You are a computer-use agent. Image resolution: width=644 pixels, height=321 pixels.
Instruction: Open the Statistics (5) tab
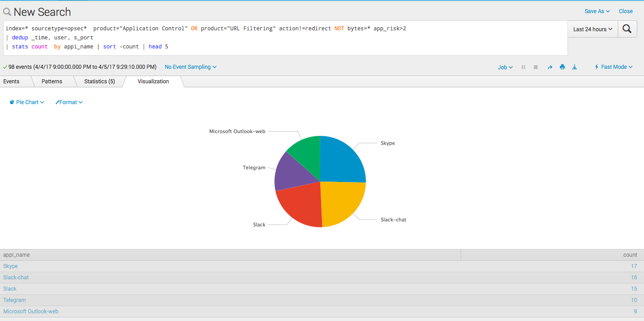tap(100, 81)
